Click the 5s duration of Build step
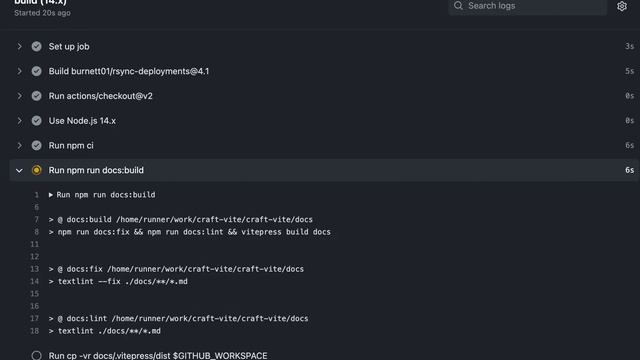 629,71
